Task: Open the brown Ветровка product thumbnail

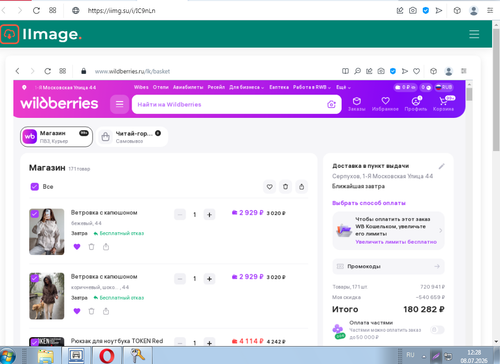Action: click(47, 296)
